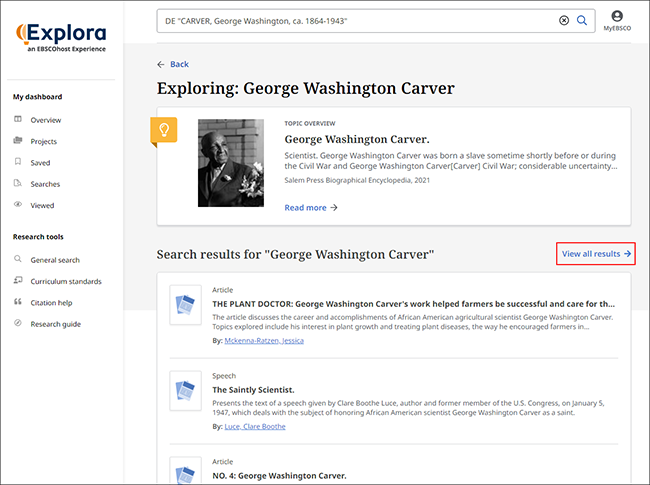This screenshot has width=650, height=485.
Task: Open Searches in My dashboard
Action: click(x=45, y=184)
